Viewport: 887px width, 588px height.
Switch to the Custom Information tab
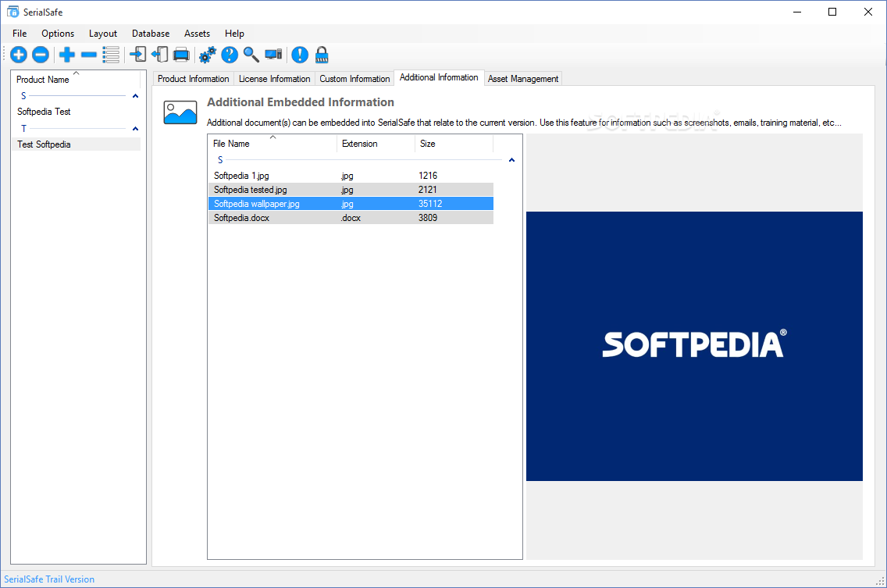(x=354, y=79)
